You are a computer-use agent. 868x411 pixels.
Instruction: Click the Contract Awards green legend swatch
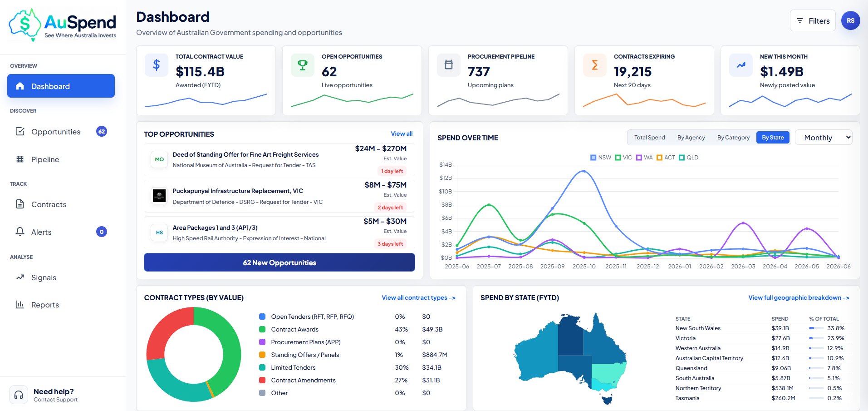click(x=262, y=329)
